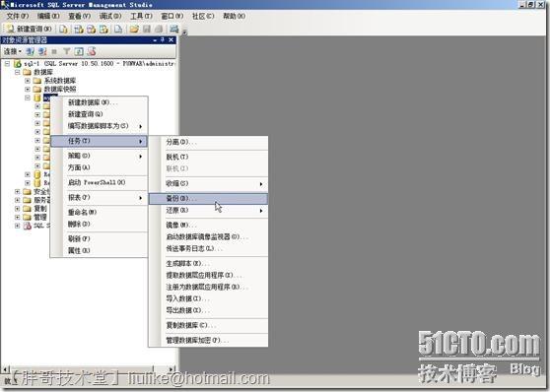Open the 帮助 menu
The image size is (550, 392).
(234, 16)
